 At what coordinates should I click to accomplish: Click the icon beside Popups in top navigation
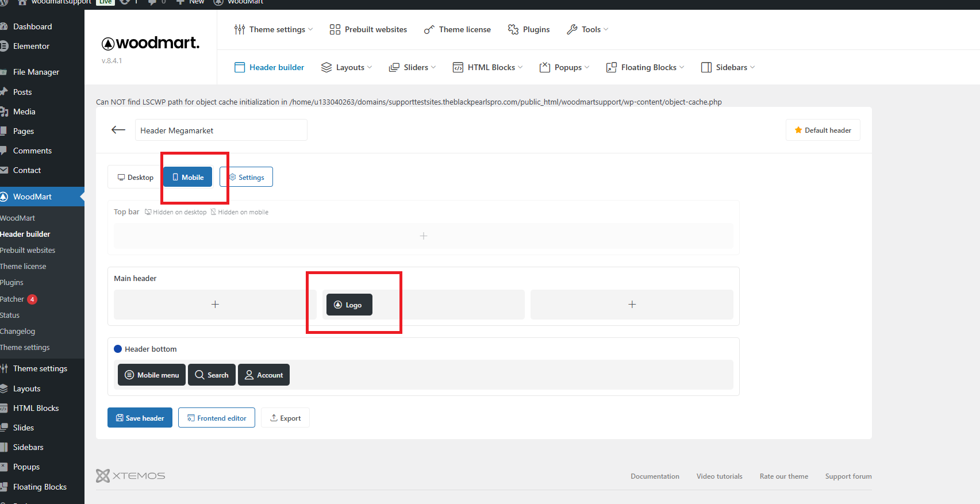pos(545,67)
